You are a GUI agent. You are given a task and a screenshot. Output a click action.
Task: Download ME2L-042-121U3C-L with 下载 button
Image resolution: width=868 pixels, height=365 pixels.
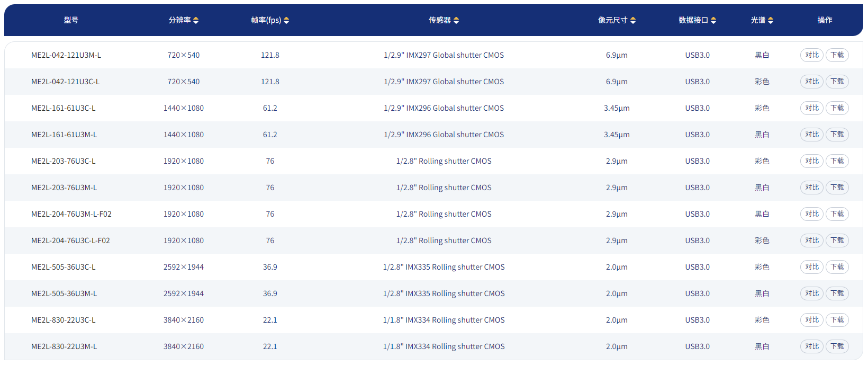pyautogui.click(x=837, y=82)
